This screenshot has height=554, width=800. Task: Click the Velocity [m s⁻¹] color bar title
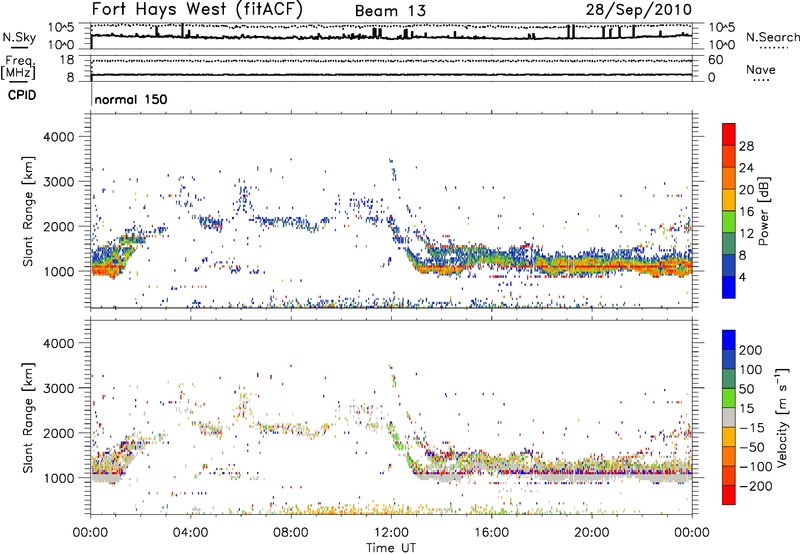[x=782, y=418]
